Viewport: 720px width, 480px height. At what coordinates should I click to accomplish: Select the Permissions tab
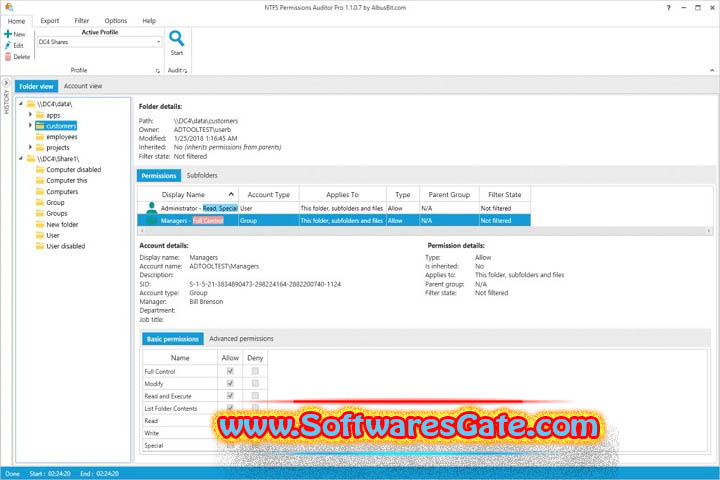(159, 175)
